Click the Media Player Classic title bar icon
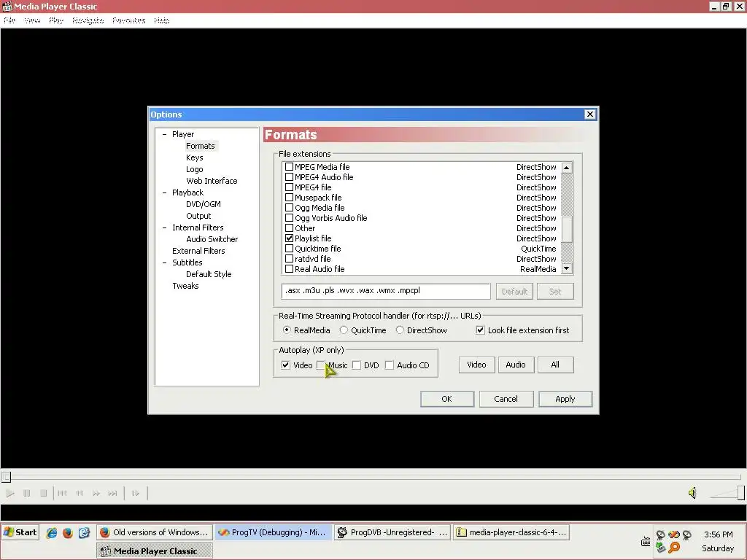The width and height of the screenshot is (747, 560). [7, 7]
